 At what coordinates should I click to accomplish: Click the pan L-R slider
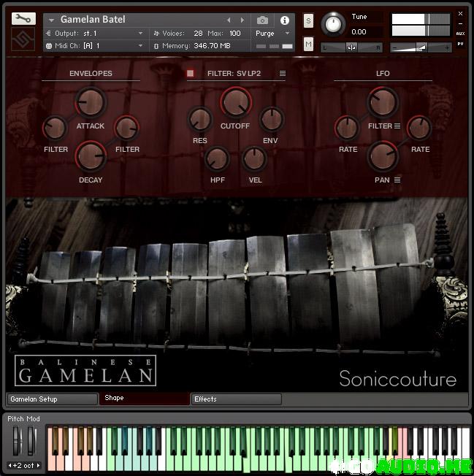pyautogui.click(x=351, y=47)
